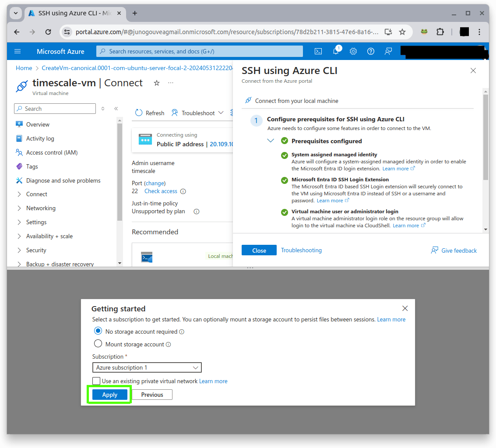Screen dimensions: 496x448
Task: Open the portal settings gear icon
Action: pos(353,51)
